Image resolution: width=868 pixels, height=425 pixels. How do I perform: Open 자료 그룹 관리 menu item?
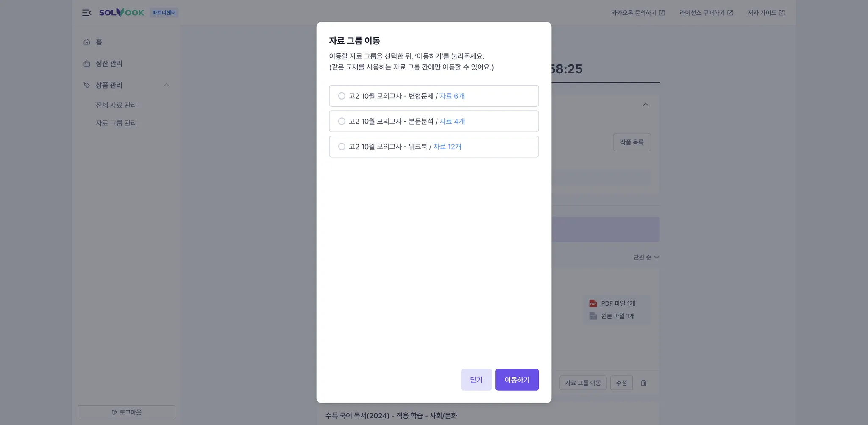coord(116,123)
